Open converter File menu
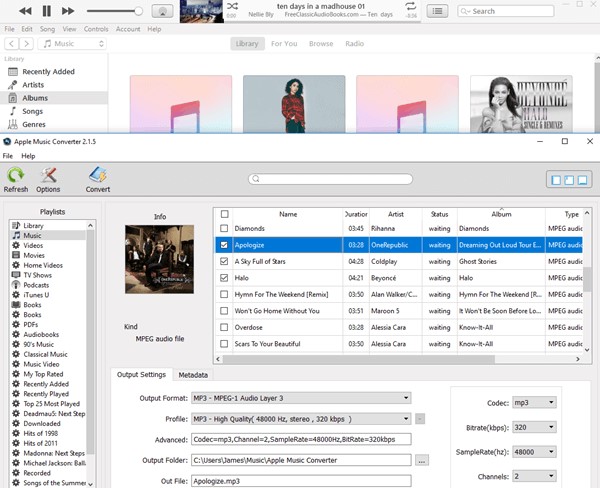Viewport: 600px width, 488px height. click(8, 156)
